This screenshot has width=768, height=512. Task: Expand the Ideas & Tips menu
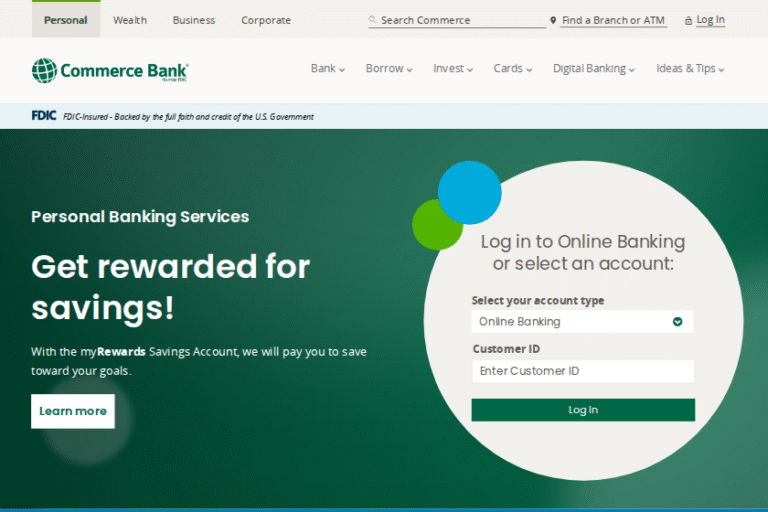690,69
